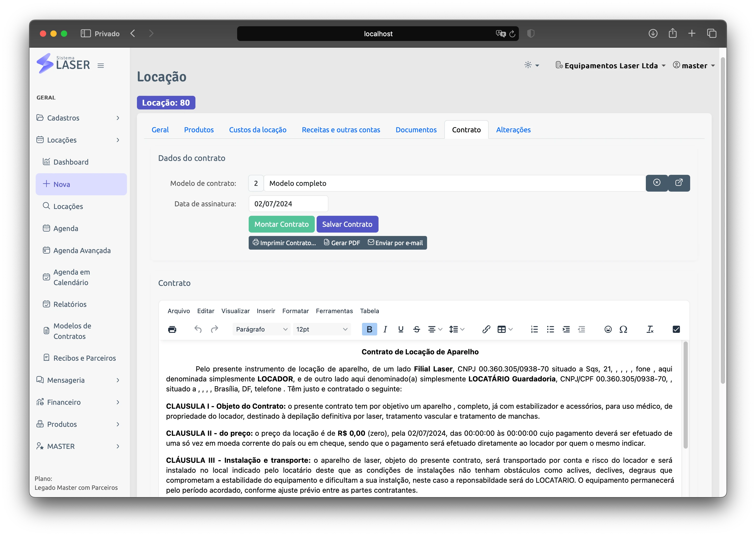Click the browser share icon
This screenshot has height=536, width=756.
673,33
